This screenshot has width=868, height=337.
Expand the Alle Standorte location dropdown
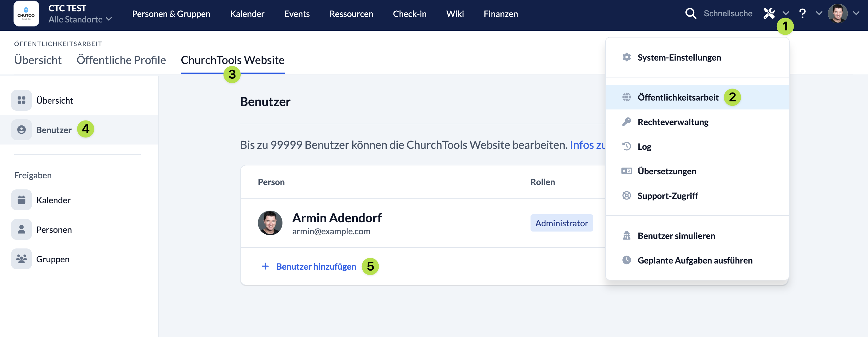(x=80, y=19)
